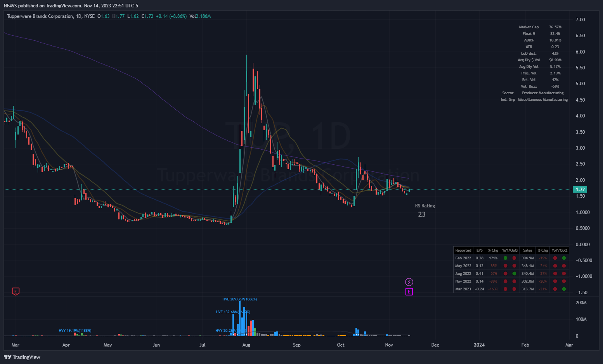Click the Float % value 83.4%

[x=555, y=34]
